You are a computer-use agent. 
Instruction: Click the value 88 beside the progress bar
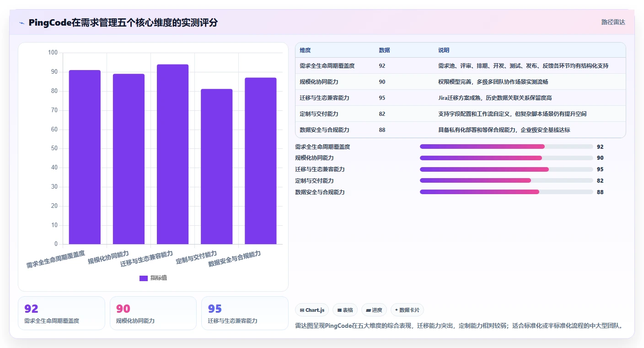[600, 192]
